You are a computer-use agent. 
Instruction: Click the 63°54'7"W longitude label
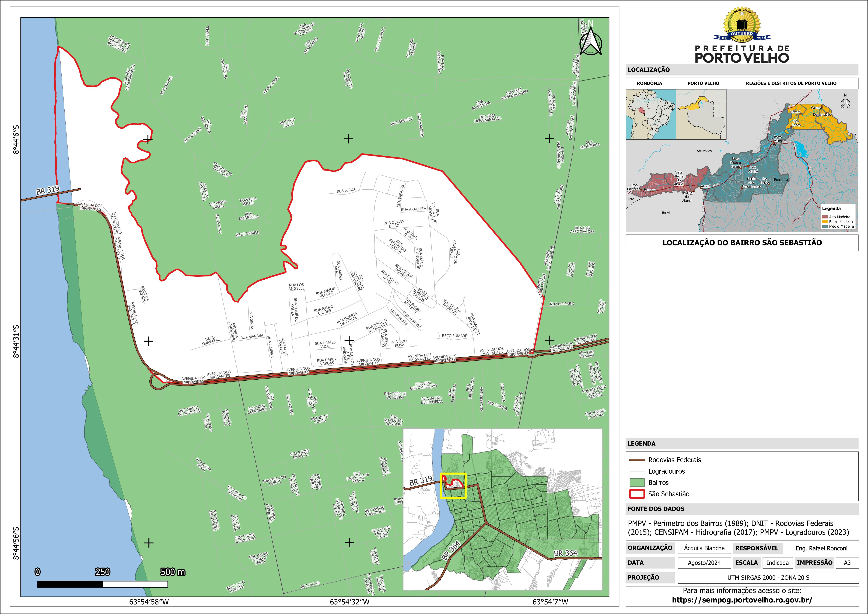tap(550, 602)
